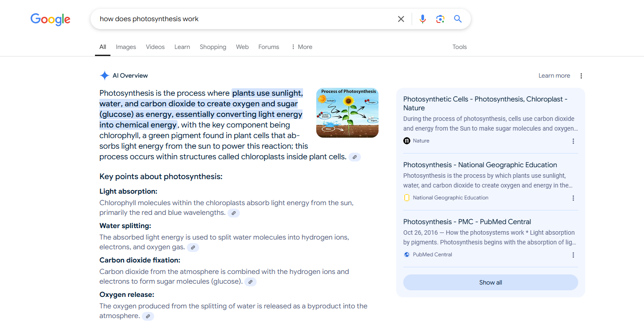
Task: Click source link icon after Light absorption text
Action: (234, 213)
